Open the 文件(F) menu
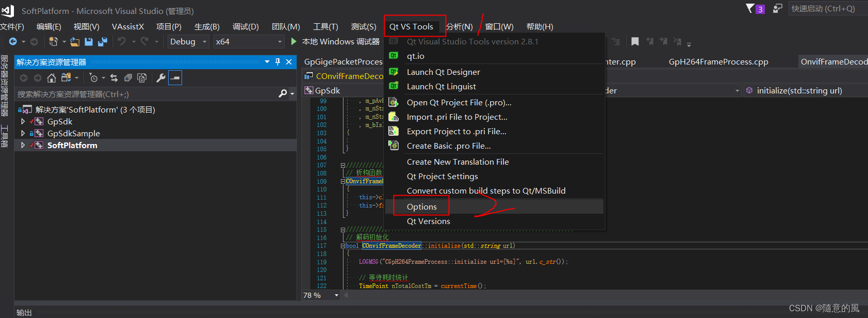 tap(12, 26)
